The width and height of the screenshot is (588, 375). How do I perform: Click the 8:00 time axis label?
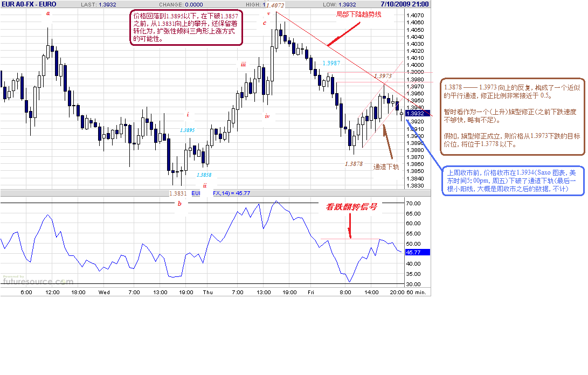[345, 293]
